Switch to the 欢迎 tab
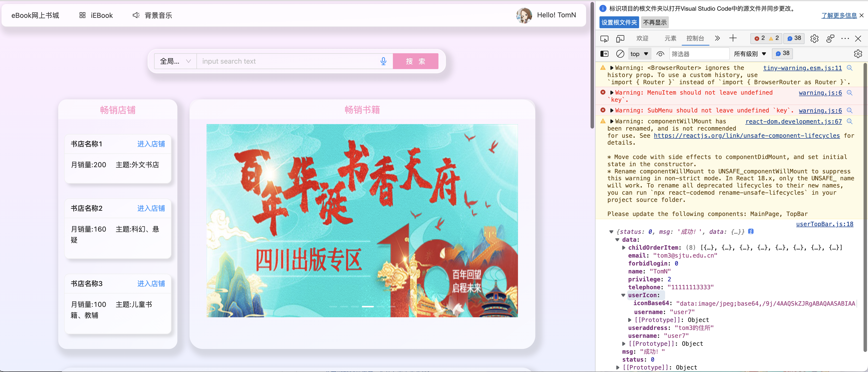 (x=642, y=38)
